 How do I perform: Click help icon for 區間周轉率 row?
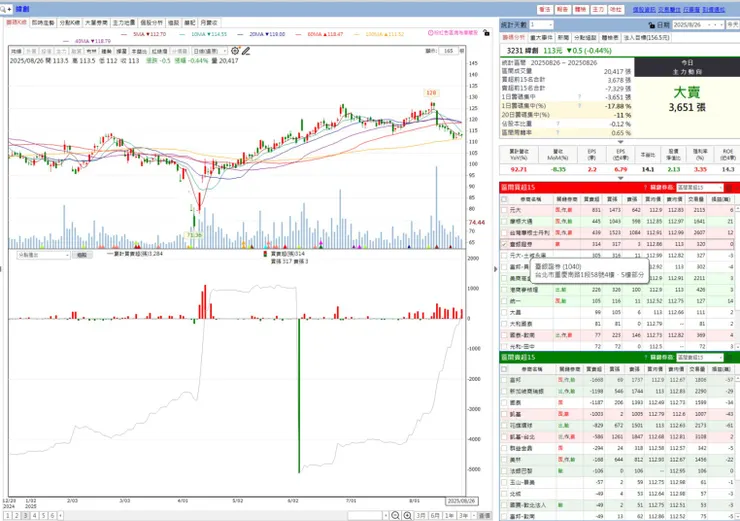pyautogui.click(x=557, y=133)
